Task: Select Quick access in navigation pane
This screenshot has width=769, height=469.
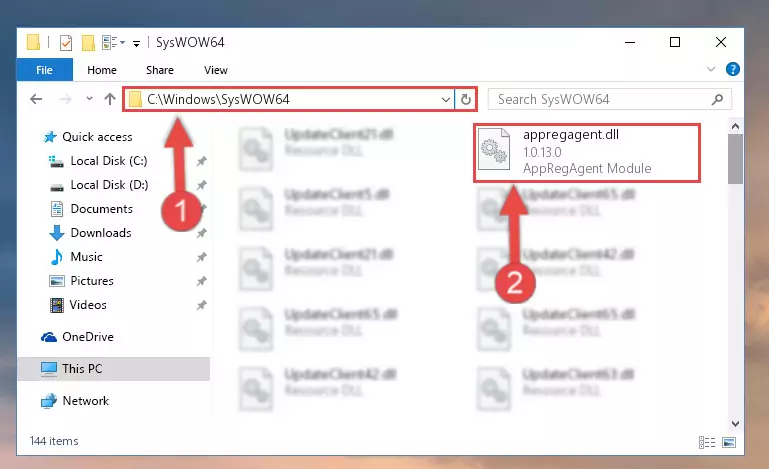Action: click(97, 137)
